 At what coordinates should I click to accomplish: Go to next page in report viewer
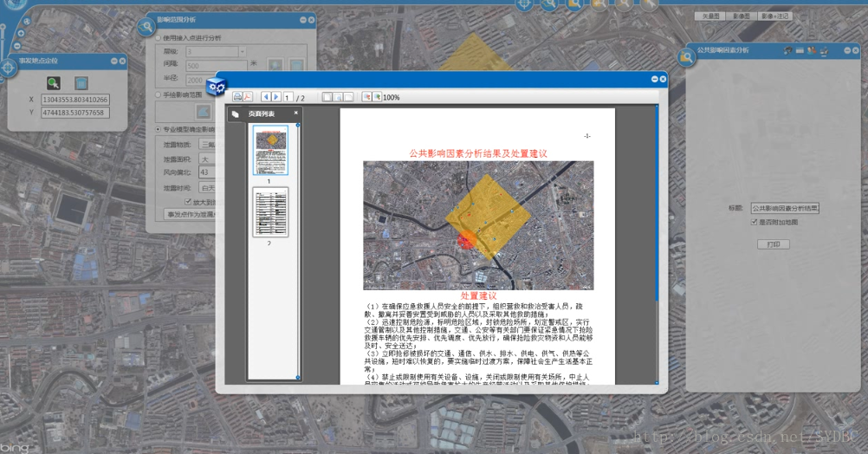tap(276, 97)
